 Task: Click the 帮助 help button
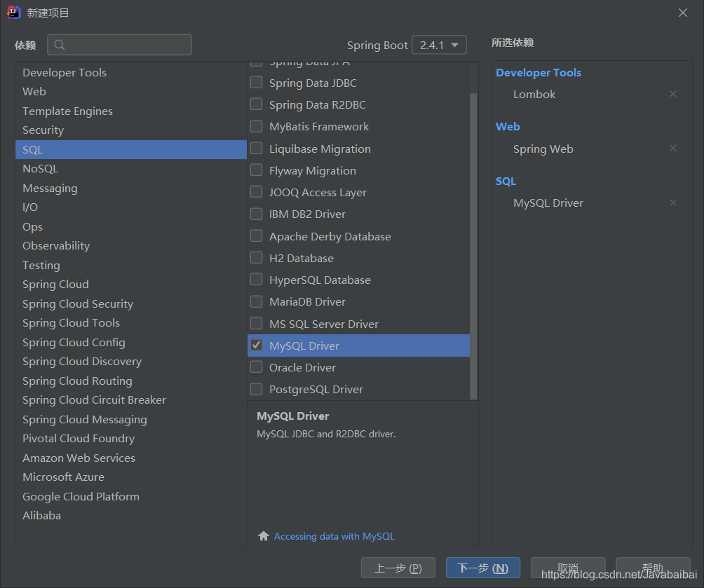point(653,568)
